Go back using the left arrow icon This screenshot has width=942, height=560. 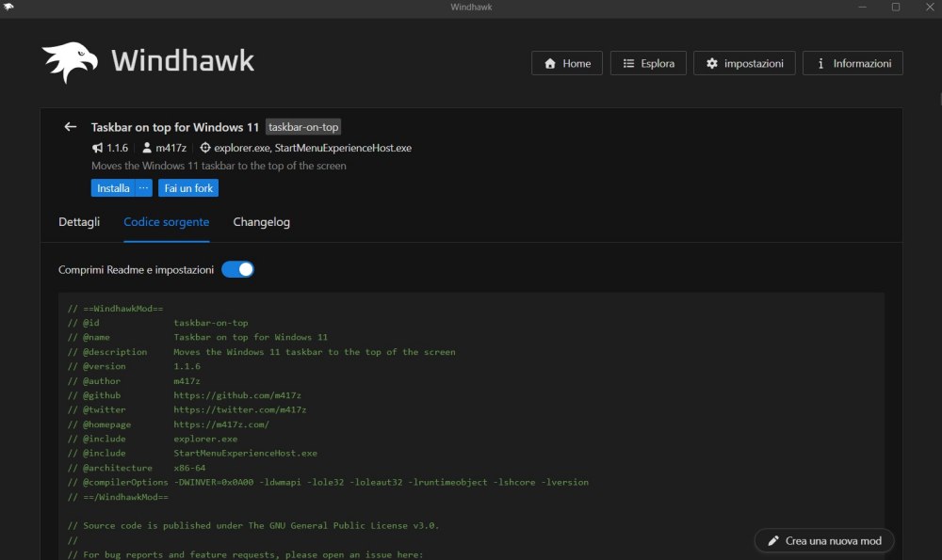[71, 127]
